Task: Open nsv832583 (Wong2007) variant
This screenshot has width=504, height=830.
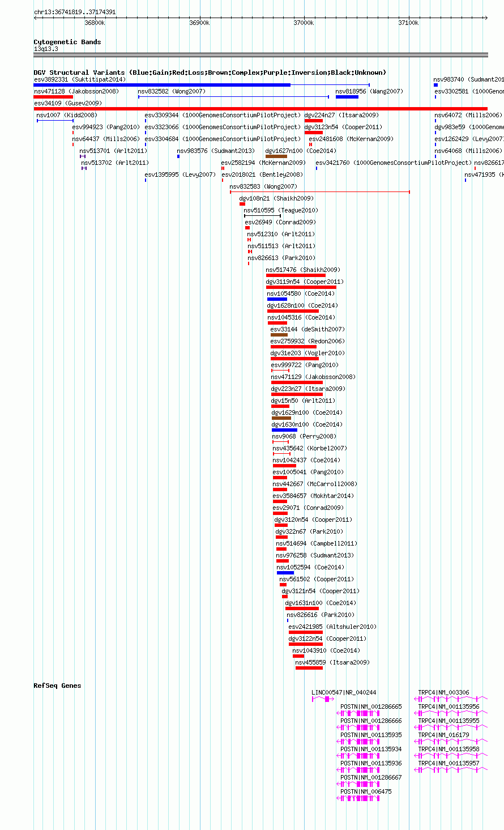Action: click(x=263, y=187)
